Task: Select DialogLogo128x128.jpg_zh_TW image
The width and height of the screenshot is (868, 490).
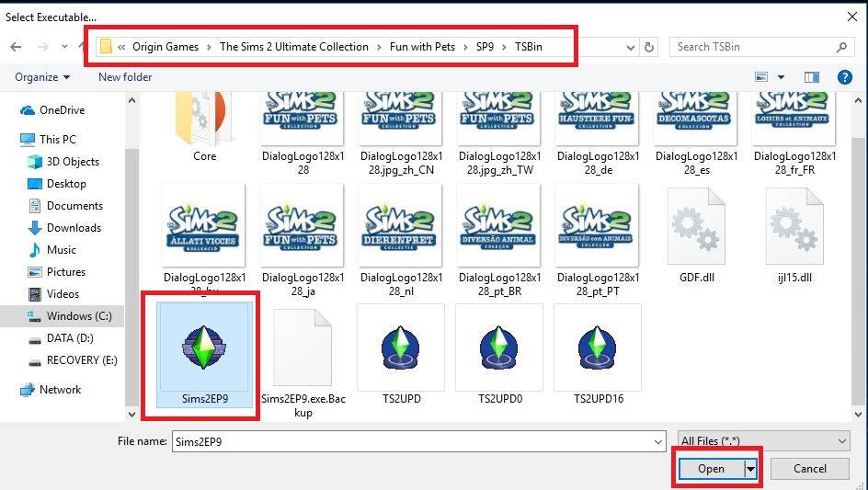Action: [x=499, y=134]
